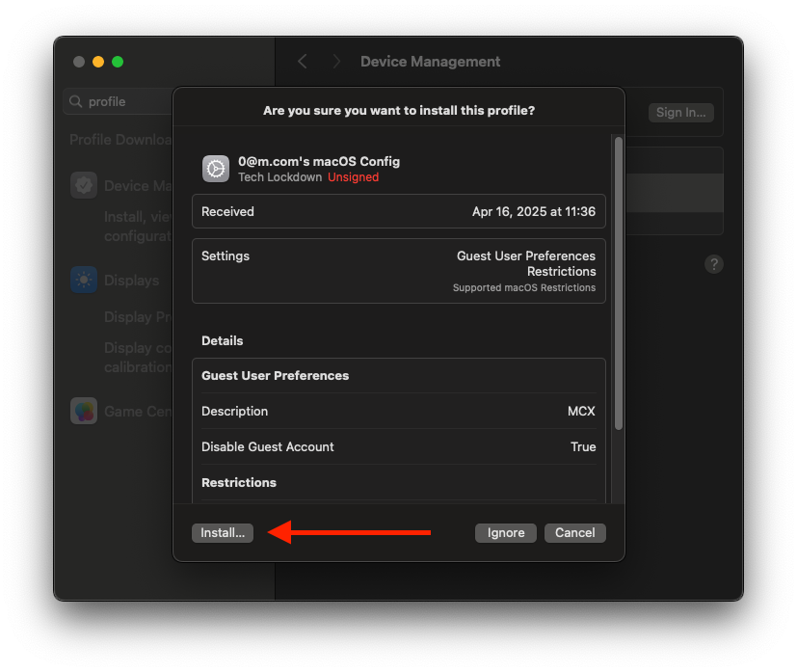Select the 'True' value
The width and height of the screenshot is (797, 672).
tap(583, 446)
